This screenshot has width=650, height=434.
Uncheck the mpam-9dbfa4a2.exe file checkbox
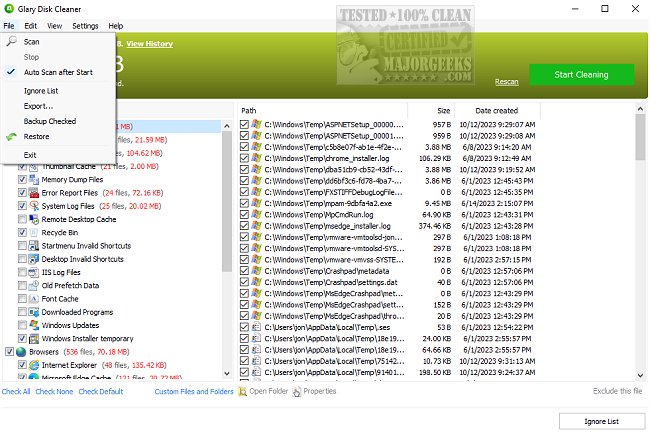pyautogui.click(x=244, y=203)
